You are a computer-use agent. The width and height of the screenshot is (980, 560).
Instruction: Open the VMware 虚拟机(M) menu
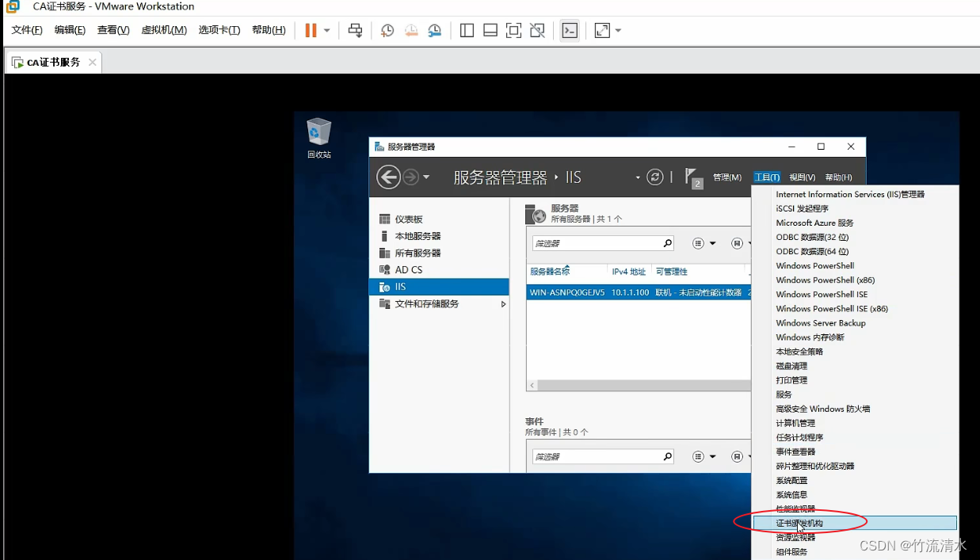(164, 30)
